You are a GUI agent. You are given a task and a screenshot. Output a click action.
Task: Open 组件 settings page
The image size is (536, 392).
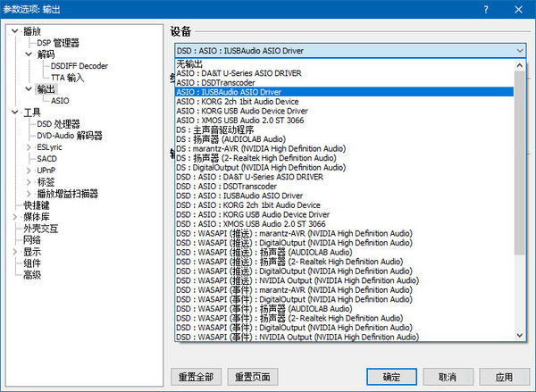point(32,263)
